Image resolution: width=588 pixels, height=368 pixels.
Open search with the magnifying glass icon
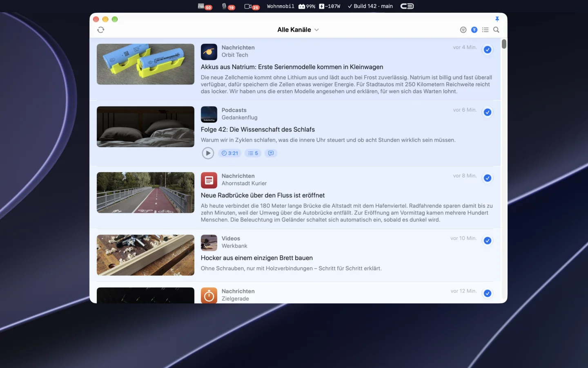(x=496, y=30)
